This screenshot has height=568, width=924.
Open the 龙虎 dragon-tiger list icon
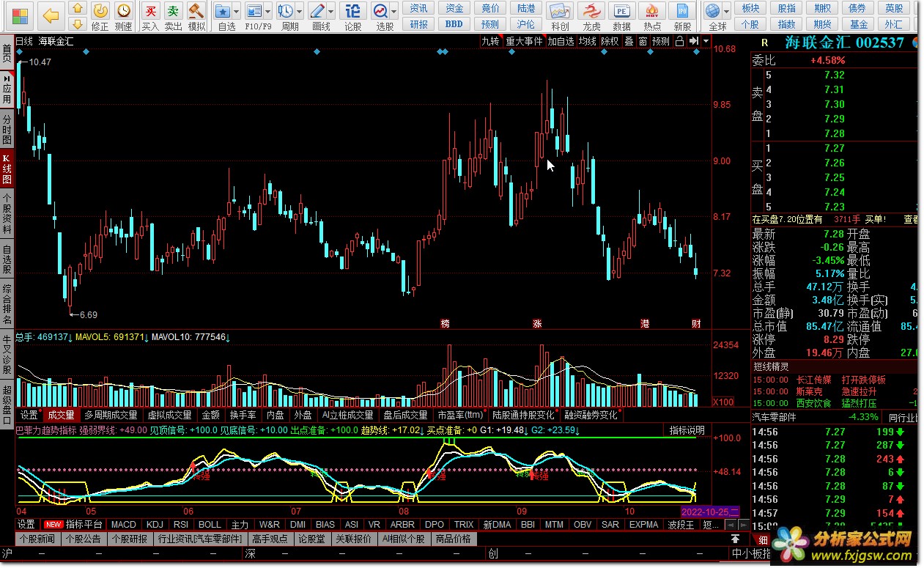[591, 11]
